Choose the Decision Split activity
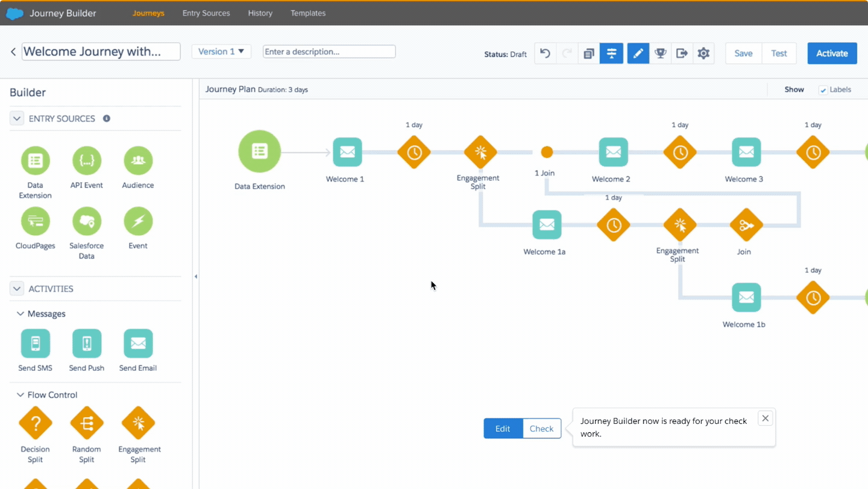This screenshot has width=868, height=489. [36, 423]
